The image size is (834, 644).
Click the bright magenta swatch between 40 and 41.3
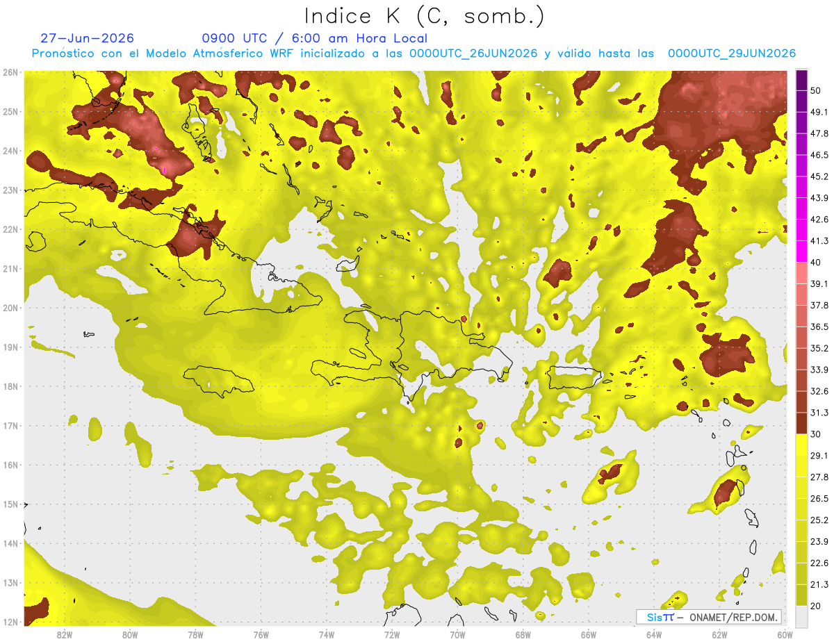click(801, 251)
